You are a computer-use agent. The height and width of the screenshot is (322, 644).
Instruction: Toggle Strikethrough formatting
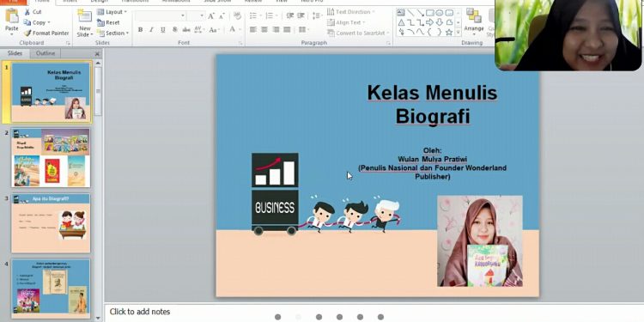[186, 29]
